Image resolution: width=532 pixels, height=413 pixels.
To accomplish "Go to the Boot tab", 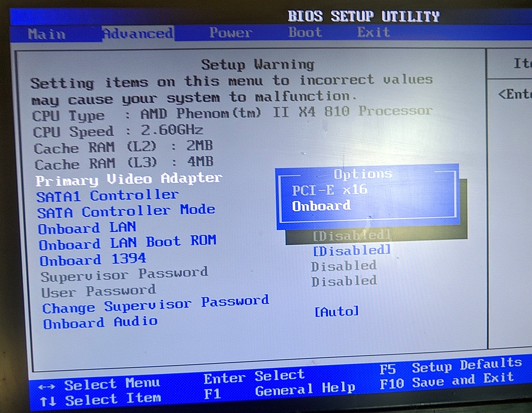I will click(x=305, y=32).
